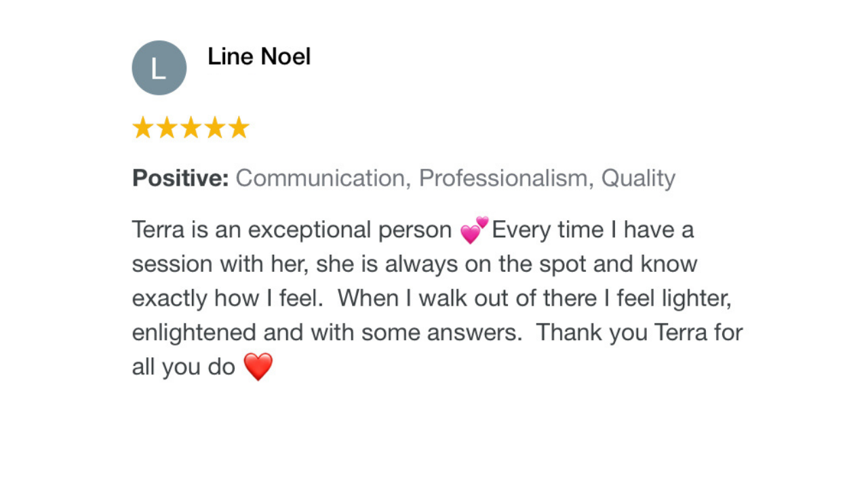Screen dimensions: 868x488
Task: Select the "Quality" attribute
Action: coord(638,179)
